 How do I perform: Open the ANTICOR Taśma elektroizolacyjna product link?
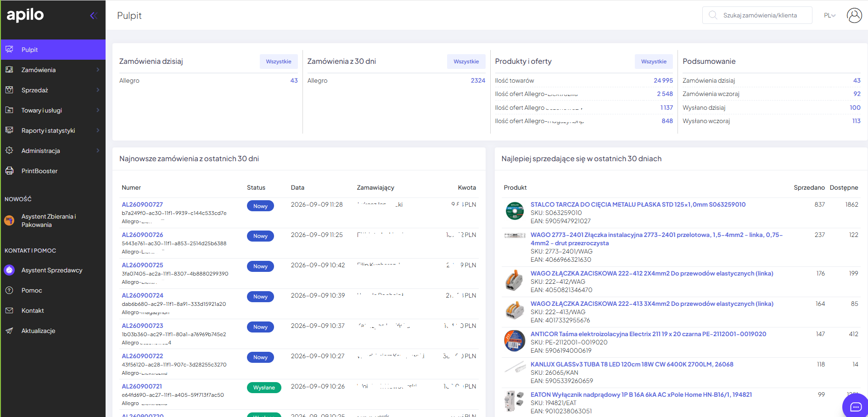[x=649, y=334]
